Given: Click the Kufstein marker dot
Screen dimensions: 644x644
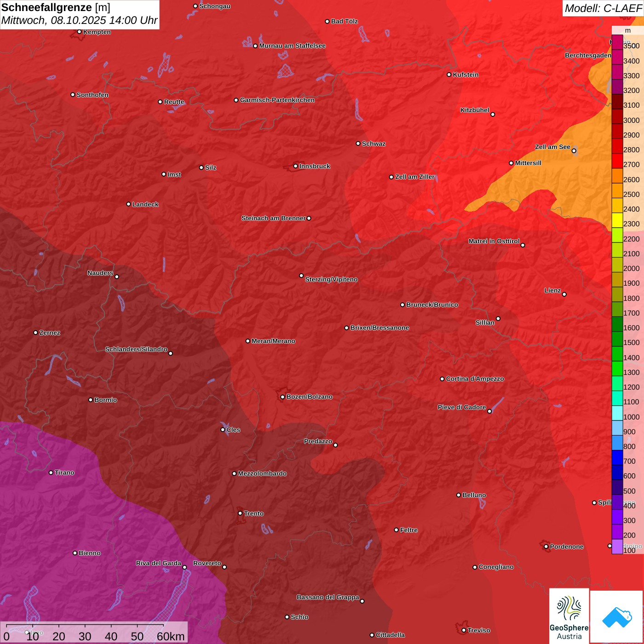Looking at the screenshot, I should [449, 75].
